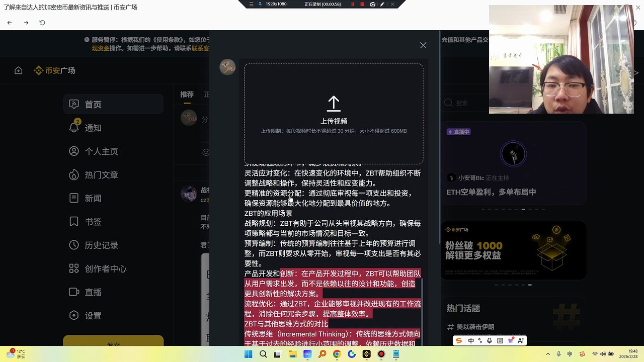Open the Binance app on the taskbar
This screenshot has height=362, width=644.
367,354
